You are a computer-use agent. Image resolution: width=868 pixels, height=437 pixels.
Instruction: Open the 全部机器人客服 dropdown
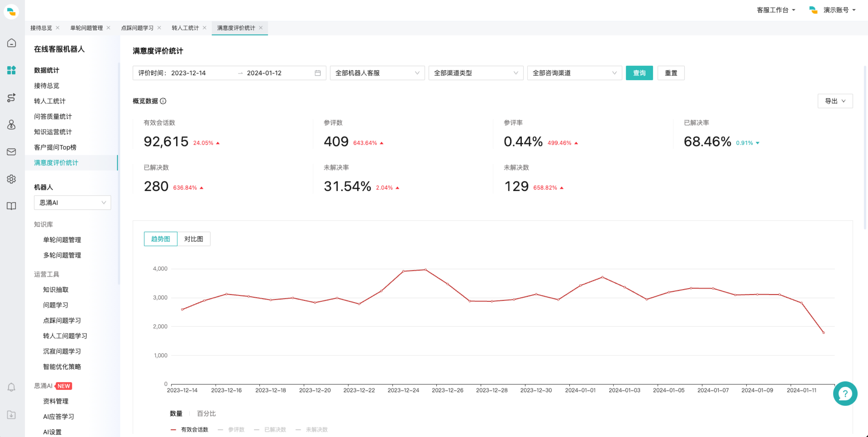pyautogui.click(x=377, y=73)
